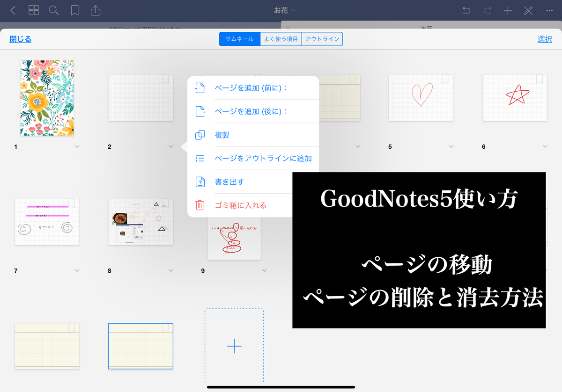Select ページをアウトラインに追加 menu entry

click(253, 158)
